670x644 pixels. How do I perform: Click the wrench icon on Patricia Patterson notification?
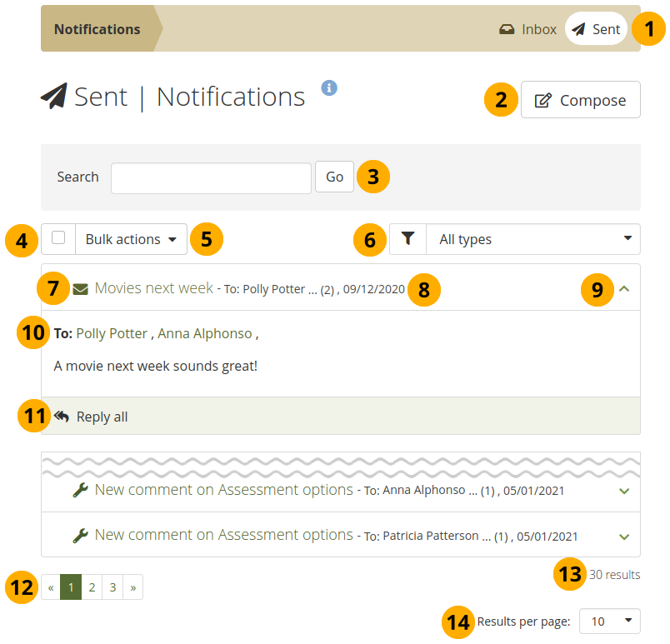(x=80, y=536)
